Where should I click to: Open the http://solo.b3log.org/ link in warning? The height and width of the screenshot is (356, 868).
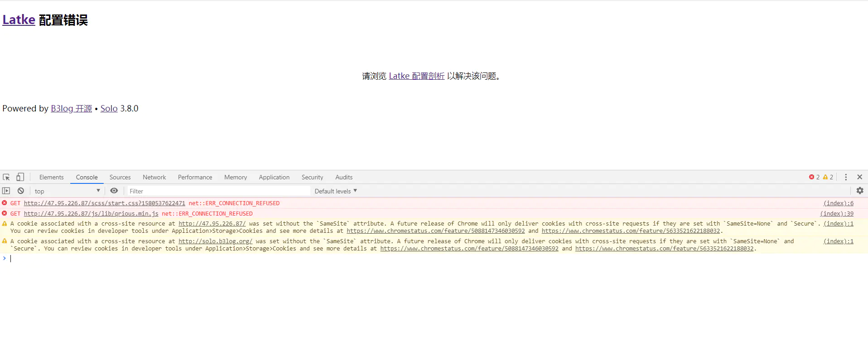coord(215,241)
